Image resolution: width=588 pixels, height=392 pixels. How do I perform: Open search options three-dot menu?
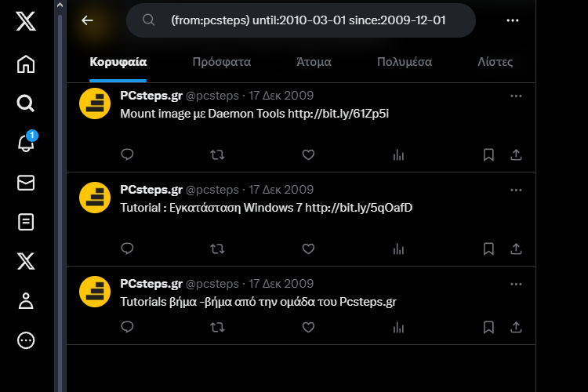pyautogui.click(x=512, y=20)
